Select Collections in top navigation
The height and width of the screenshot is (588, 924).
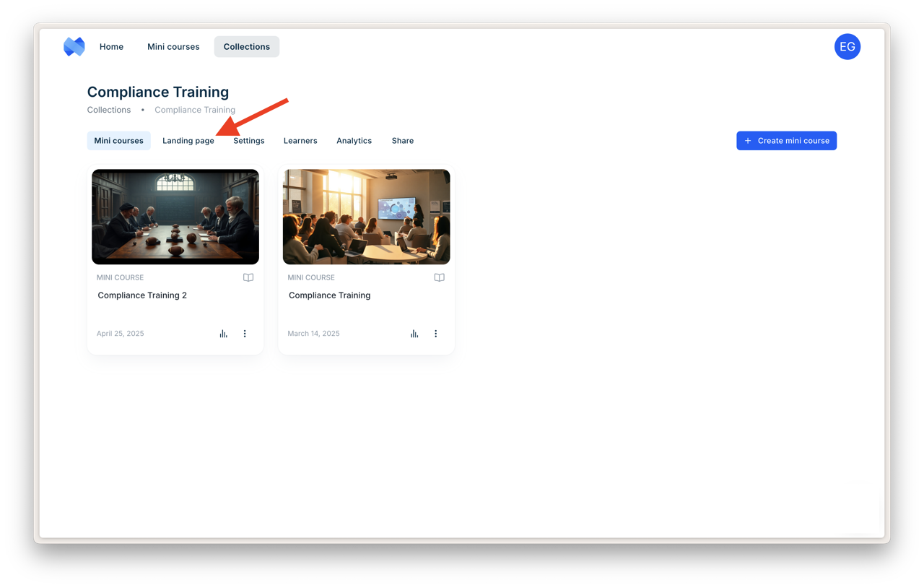[x=246, y=47]
